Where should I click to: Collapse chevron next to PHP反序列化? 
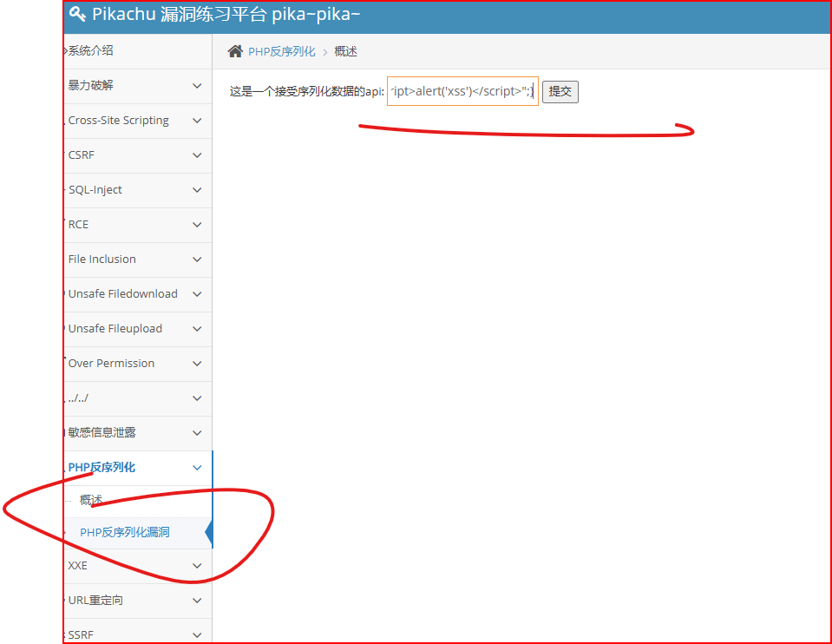point(197,468)
